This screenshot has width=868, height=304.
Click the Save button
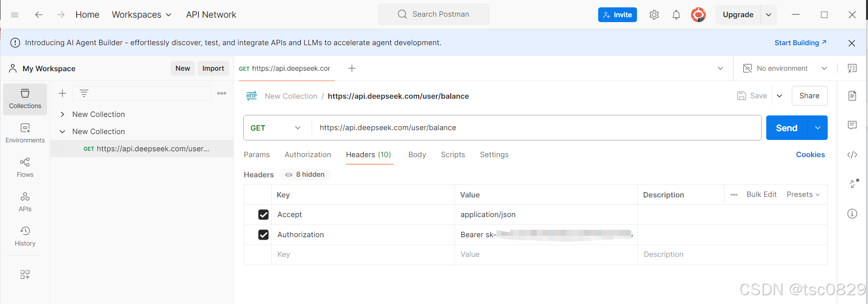click(x=752, y=96)
